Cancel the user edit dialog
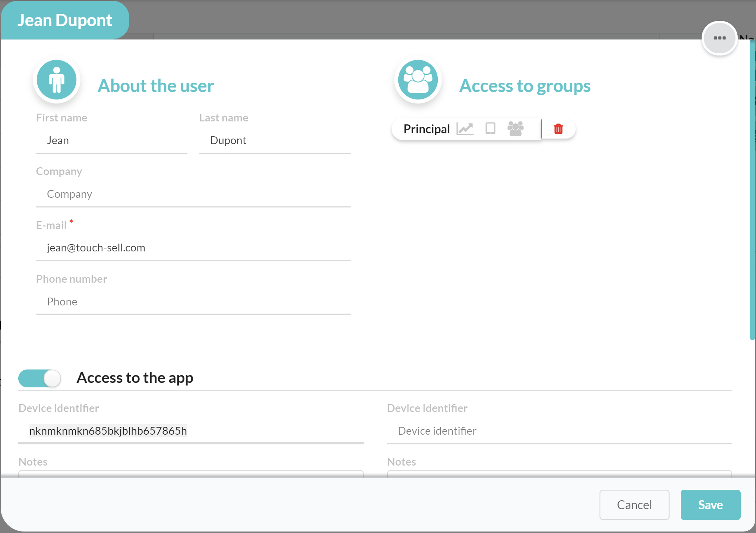756x533 pixels. point(634,505)
